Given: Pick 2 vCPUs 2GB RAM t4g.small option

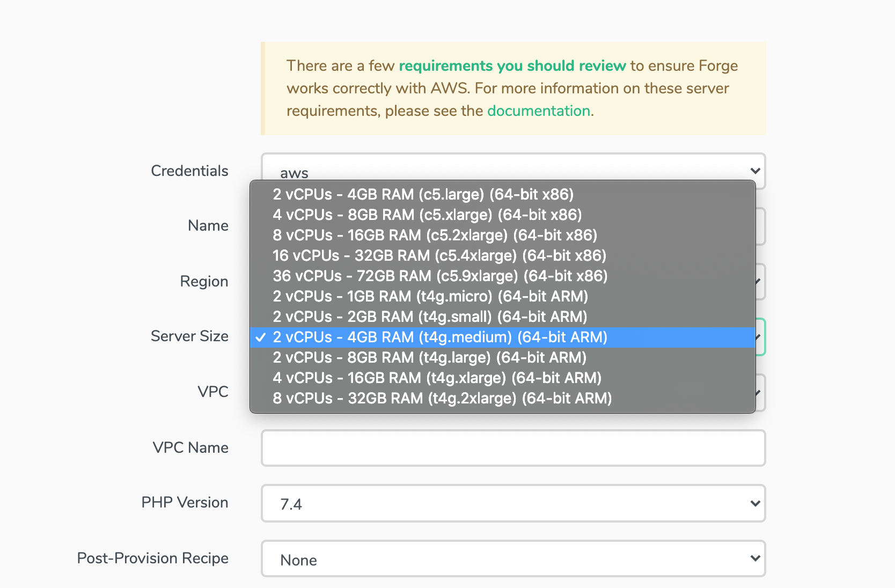Looking at the screenshot, I should click(x=503, y=317).
